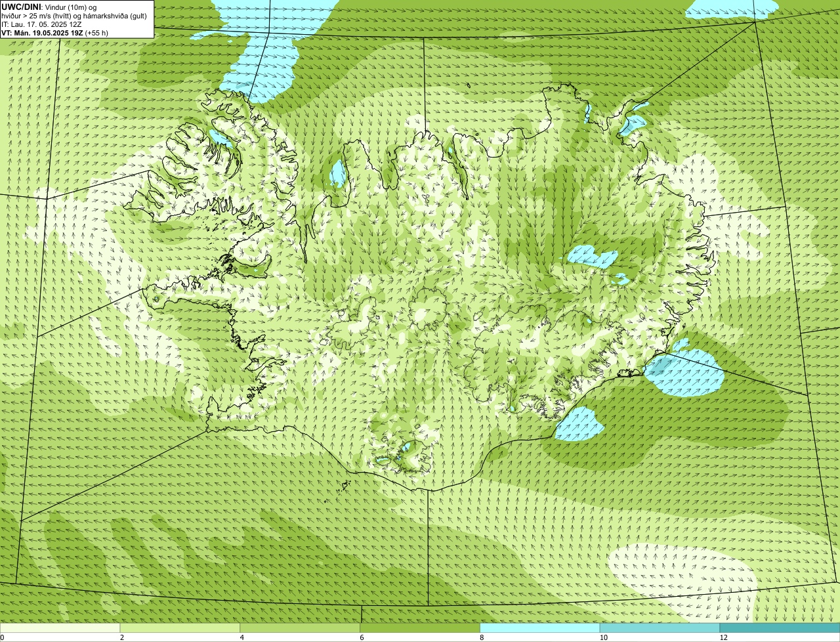Click the "10" scale label
This screenshot has width=840, height=642.
click(603, 637)
